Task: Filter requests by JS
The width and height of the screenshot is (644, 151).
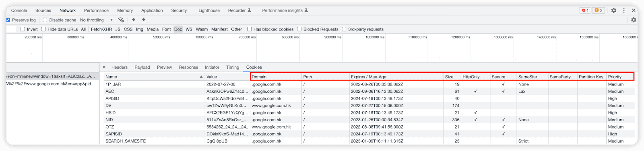Action: 118,29
